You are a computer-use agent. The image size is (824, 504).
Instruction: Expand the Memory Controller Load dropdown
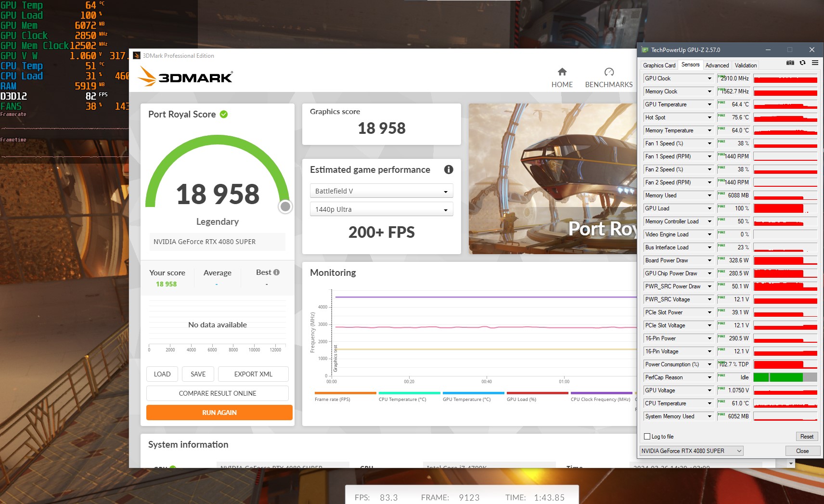tap(709, 221)
